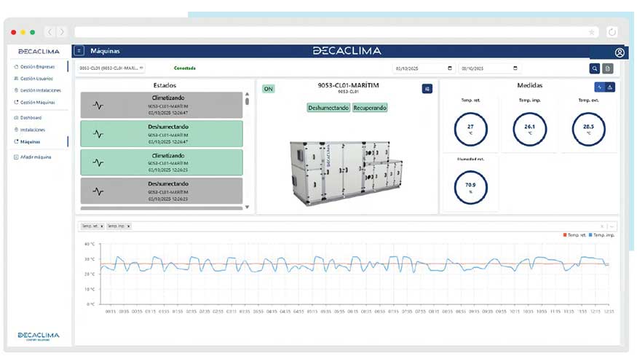Image resolution: width=637 pixels, height=364 pixels.
Task: Click the 9053-CL01-MARÍTIM machine title
Action: point(348,85)
